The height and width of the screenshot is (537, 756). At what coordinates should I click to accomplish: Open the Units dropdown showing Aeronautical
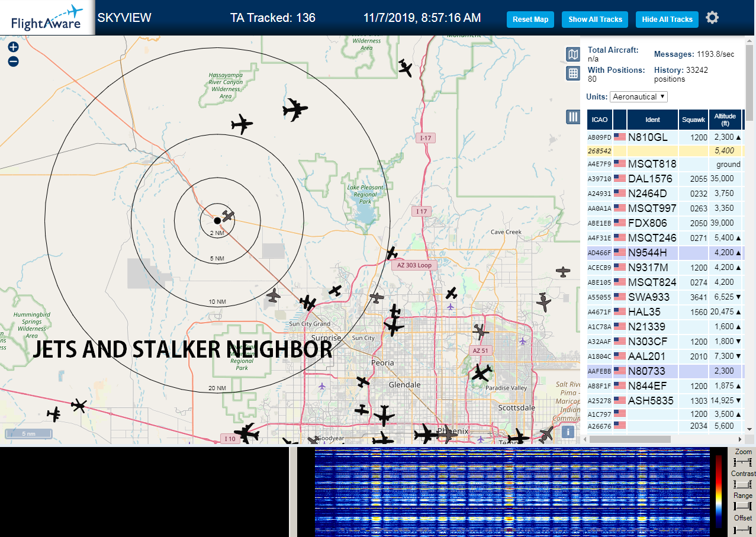click(x=639, y=97)
